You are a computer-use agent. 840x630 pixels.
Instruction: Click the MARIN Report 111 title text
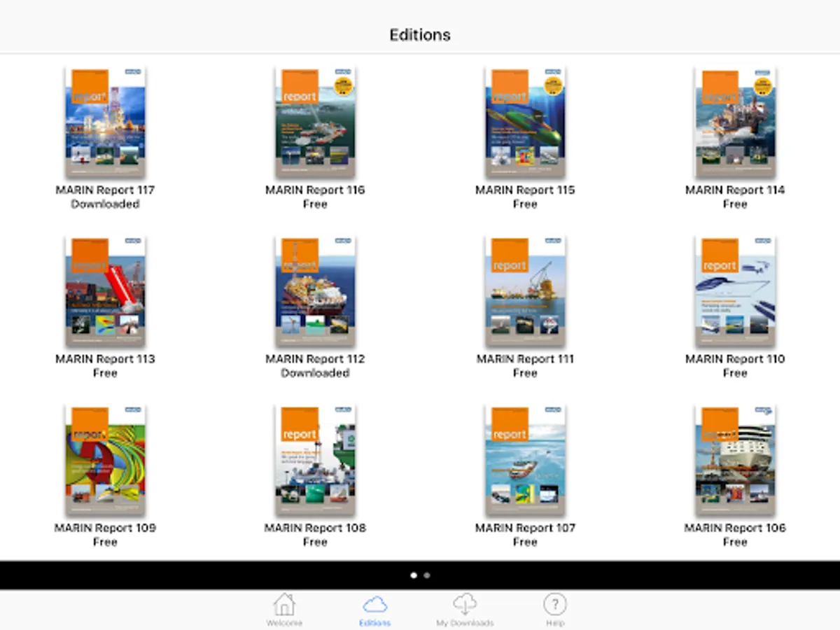pos(525,358)
